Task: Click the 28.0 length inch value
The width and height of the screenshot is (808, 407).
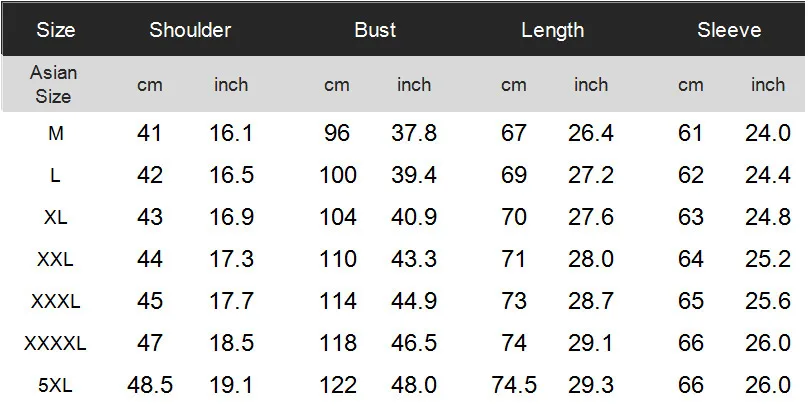Action: (x=591, y=259)
